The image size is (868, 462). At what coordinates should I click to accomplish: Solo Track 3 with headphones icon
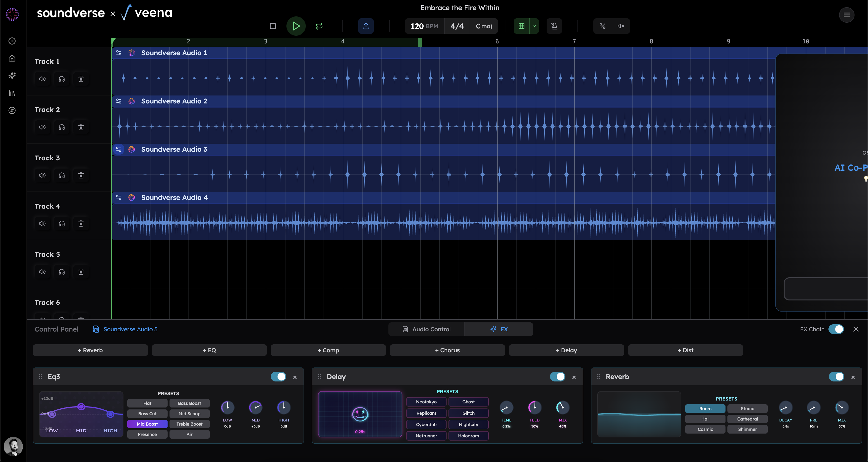coord(62,175)
